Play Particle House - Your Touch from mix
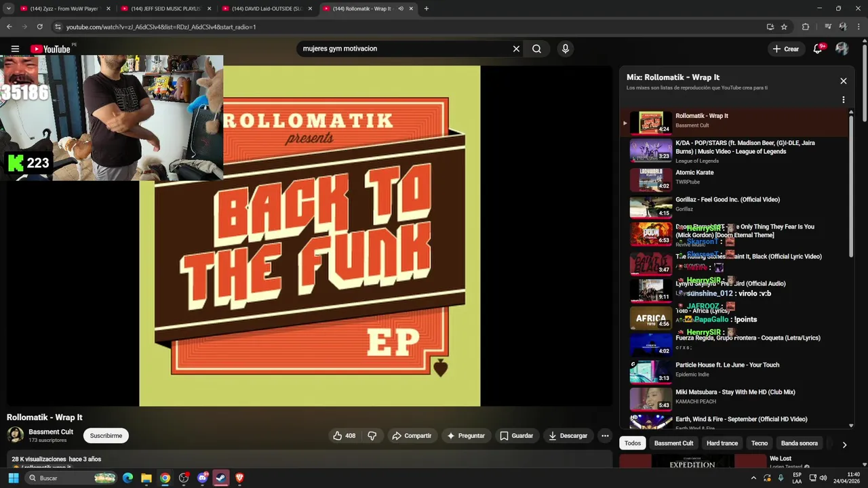The width and height of the screenshot is (868, 488). pyautogui.click(x=736, y=371)
